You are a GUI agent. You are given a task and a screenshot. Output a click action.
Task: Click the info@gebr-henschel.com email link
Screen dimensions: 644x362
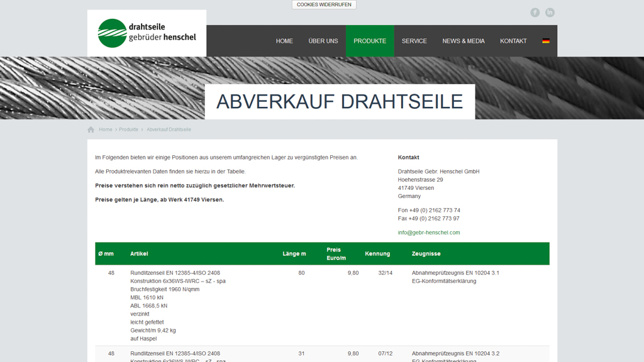click(x=429, y=233)
